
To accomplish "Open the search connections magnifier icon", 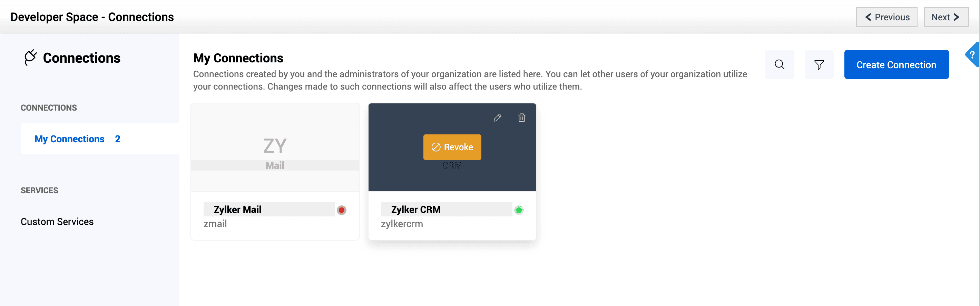I will point(779,65).
